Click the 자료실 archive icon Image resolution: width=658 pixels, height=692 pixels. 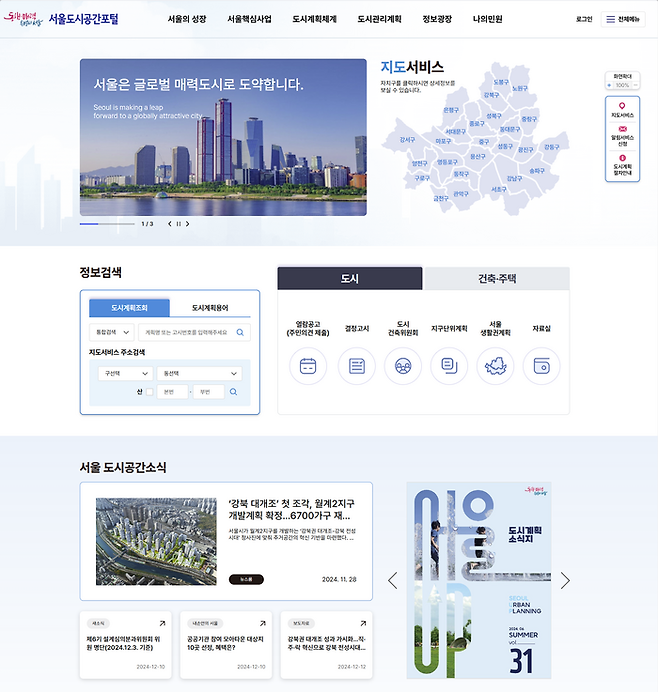tap(541, 366)
